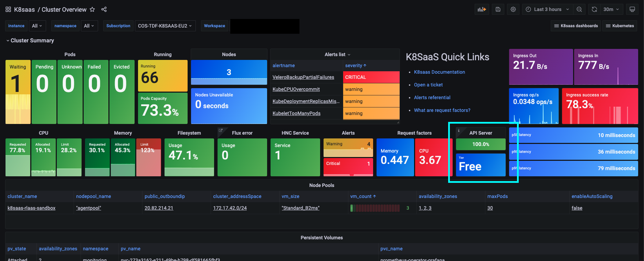
Task: Open What are request factors link
Action: pyautogui.click(x=442, y=110)
